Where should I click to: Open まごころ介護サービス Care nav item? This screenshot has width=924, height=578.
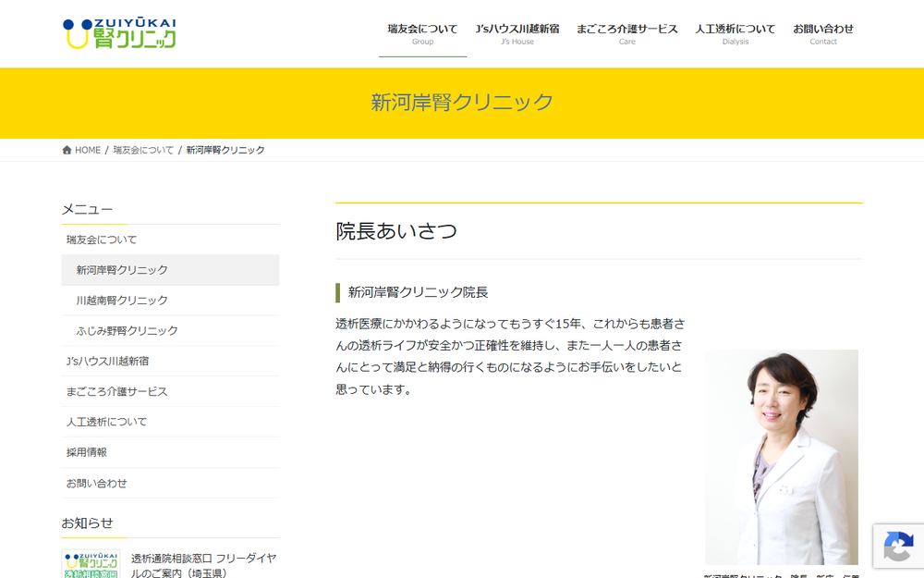pos(627,33)
